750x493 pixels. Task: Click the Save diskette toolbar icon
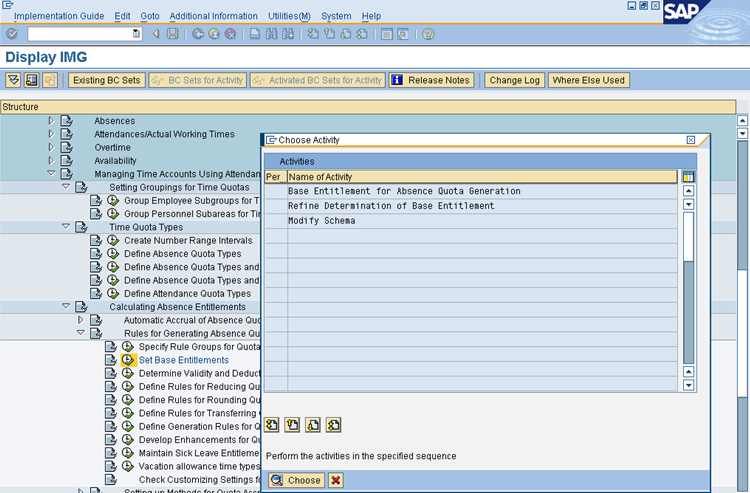173,34
